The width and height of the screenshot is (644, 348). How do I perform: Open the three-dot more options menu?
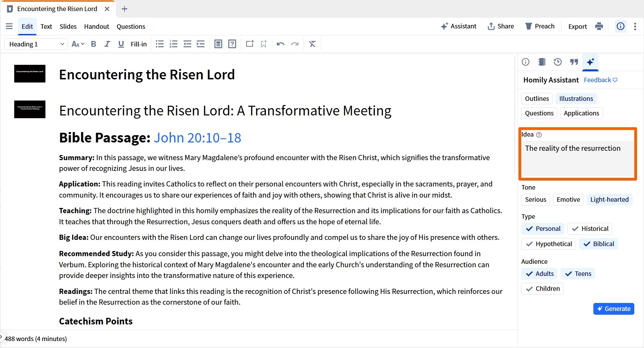tap(635, 26)
